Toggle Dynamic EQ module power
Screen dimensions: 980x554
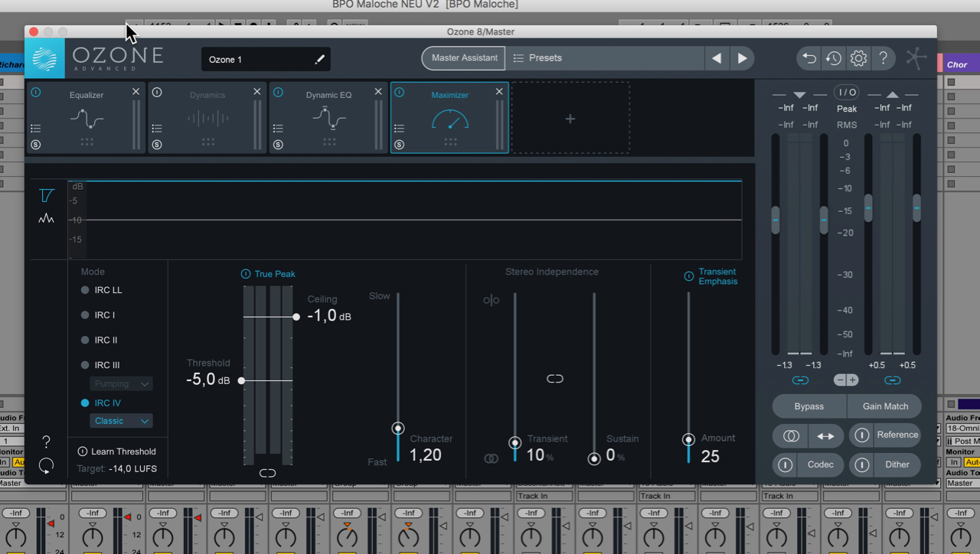coord(278,92)
